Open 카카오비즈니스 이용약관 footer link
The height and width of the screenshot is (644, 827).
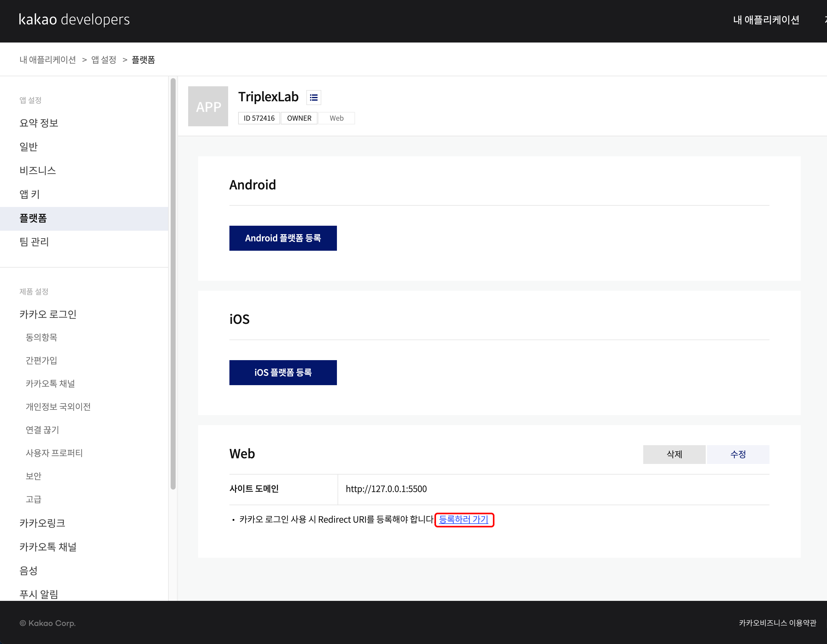pyautogui.click(x=777, y=623)
